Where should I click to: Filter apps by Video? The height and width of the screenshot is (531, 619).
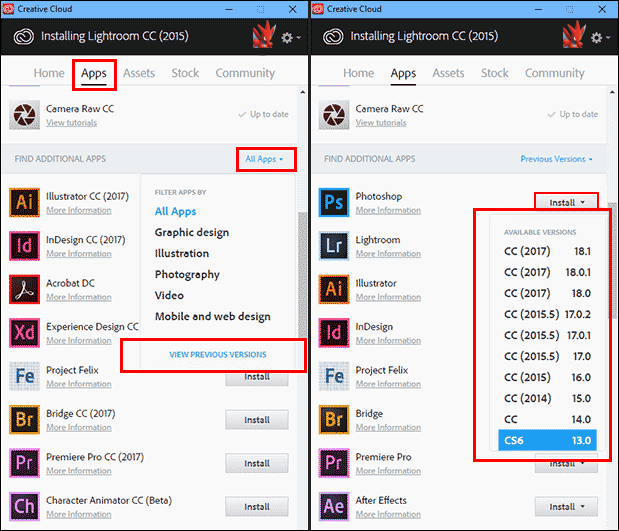click(169, 295)
